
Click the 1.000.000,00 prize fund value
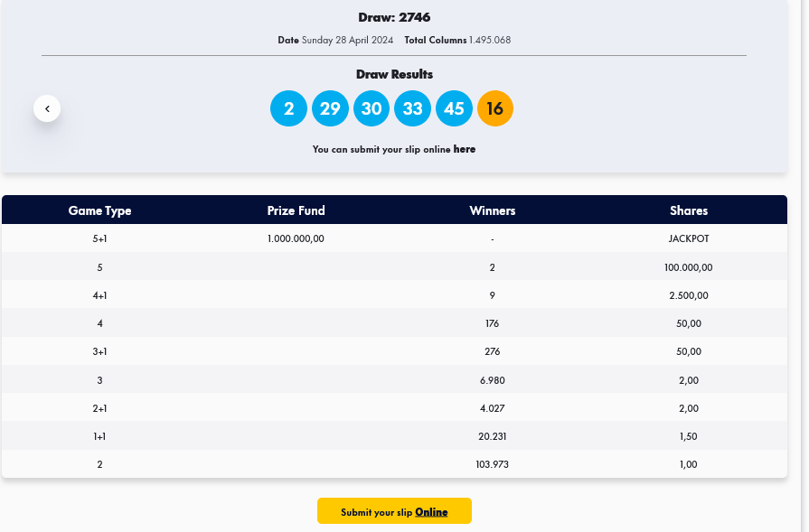click(x=296, y=239)
